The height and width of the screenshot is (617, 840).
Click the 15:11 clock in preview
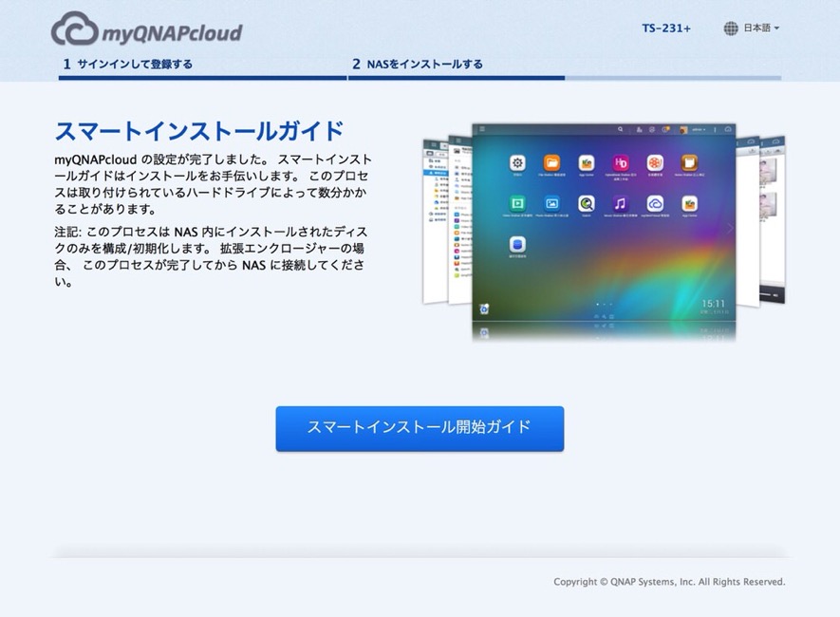point(713,304)
